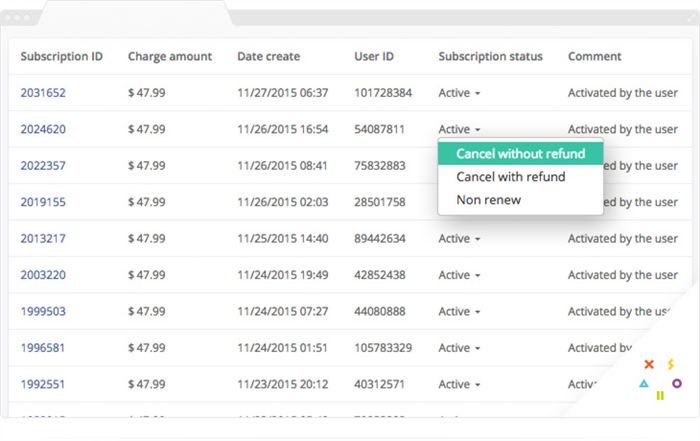Click user ID 75832883

coord(380,166)
